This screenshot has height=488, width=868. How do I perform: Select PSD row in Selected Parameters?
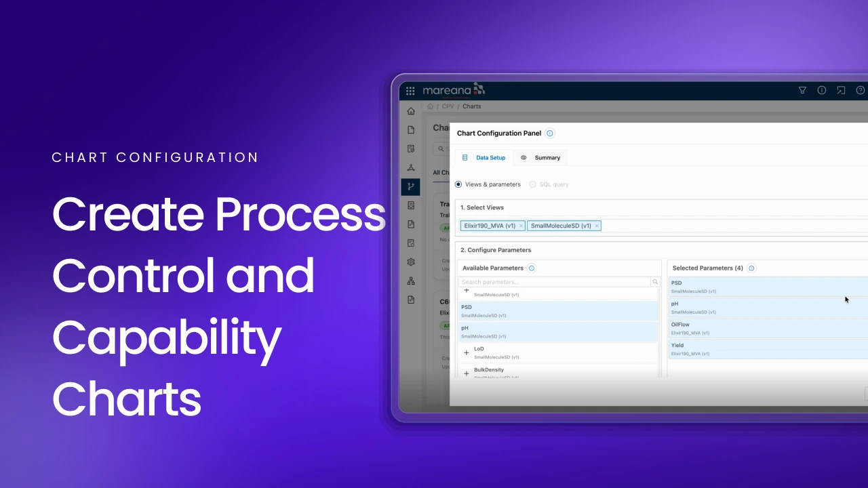point(768,287)
